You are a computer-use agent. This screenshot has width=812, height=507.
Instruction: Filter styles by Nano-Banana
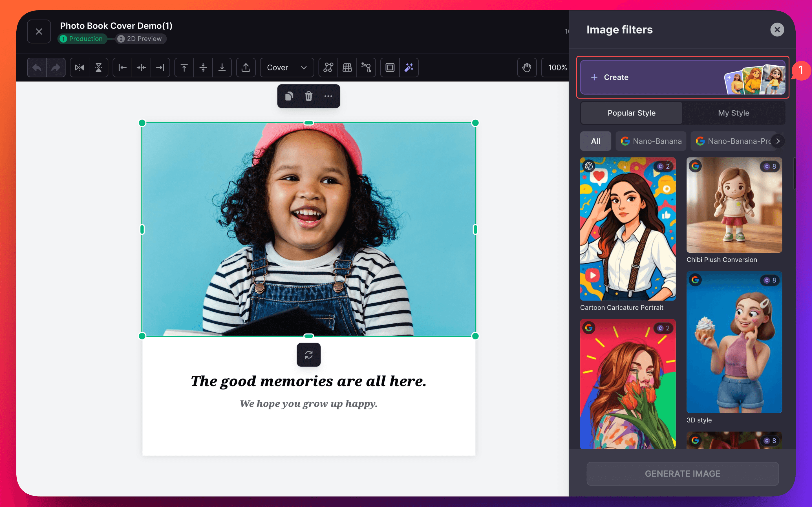651,141
